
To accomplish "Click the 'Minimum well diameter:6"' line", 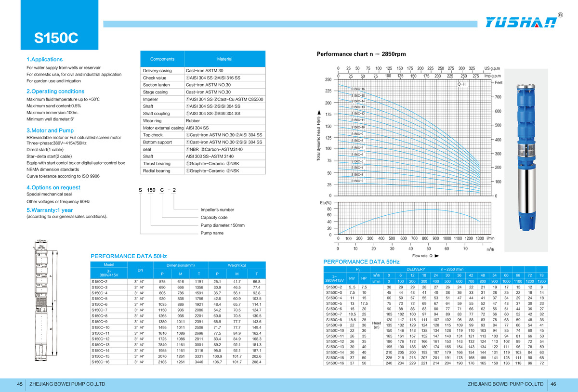I will 50,118.
